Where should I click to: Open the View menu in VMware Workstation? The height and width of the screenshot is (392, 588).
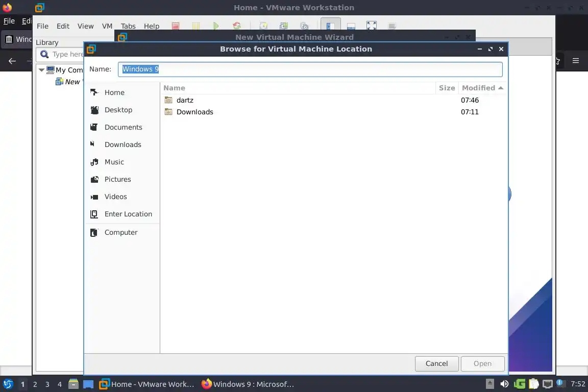click(x=86, y=26)
